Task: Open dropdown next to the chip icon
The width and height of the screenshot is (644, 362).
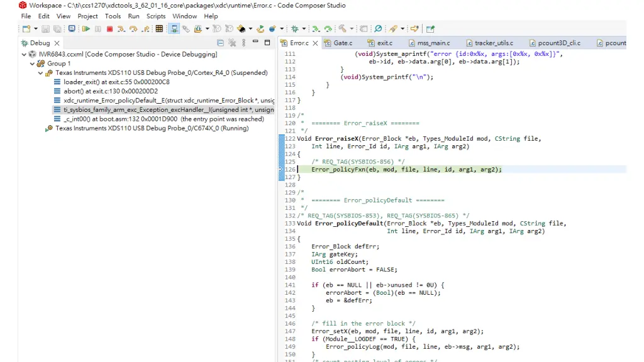Action: pos(250,29)
